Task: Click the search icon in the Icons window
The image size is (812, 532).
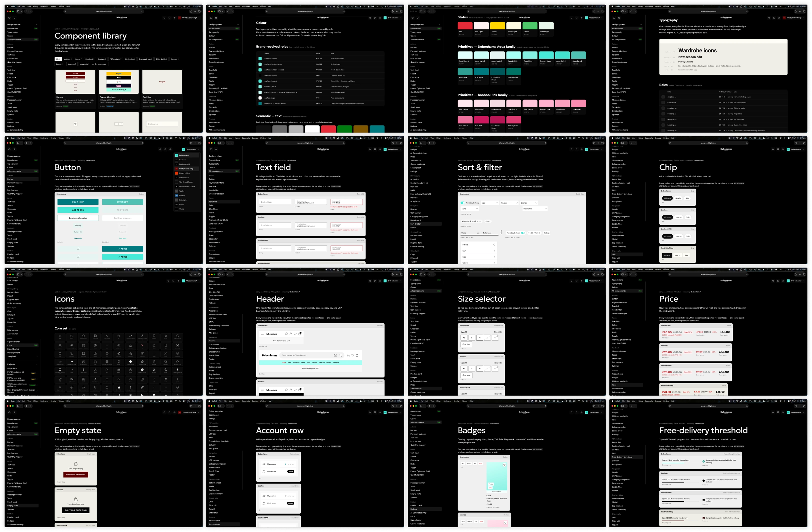Action: tap(168, 281)
